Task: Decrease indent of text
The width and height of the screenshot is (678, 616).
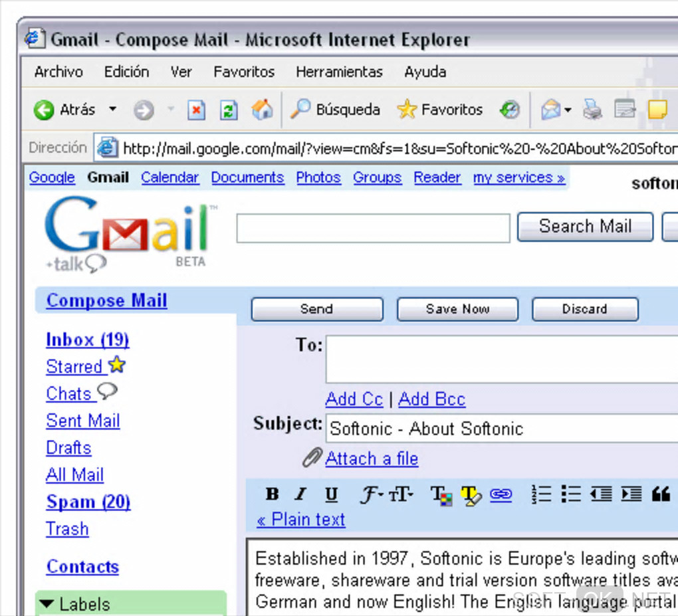Action: click(x=601, y=494)
